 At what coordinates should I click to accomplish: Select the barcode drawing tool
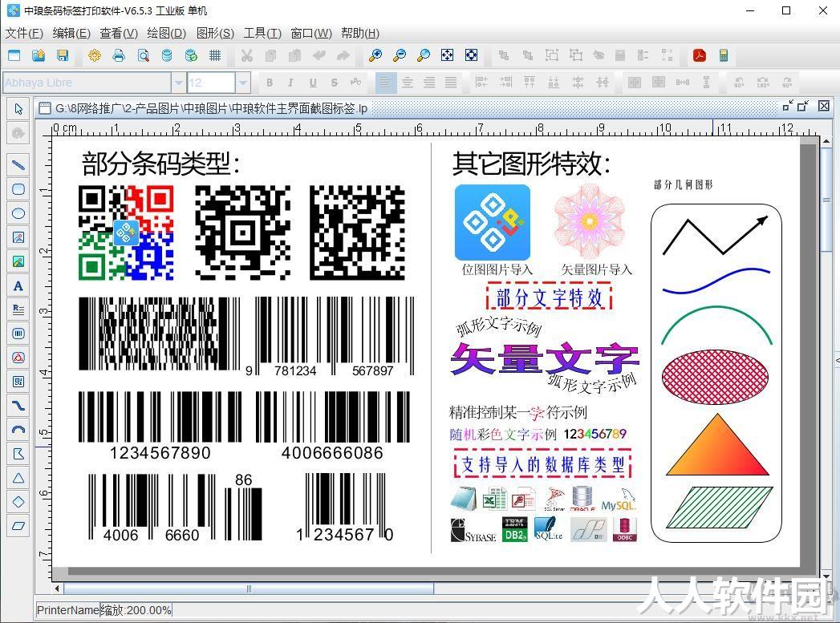tap(18, 334)
